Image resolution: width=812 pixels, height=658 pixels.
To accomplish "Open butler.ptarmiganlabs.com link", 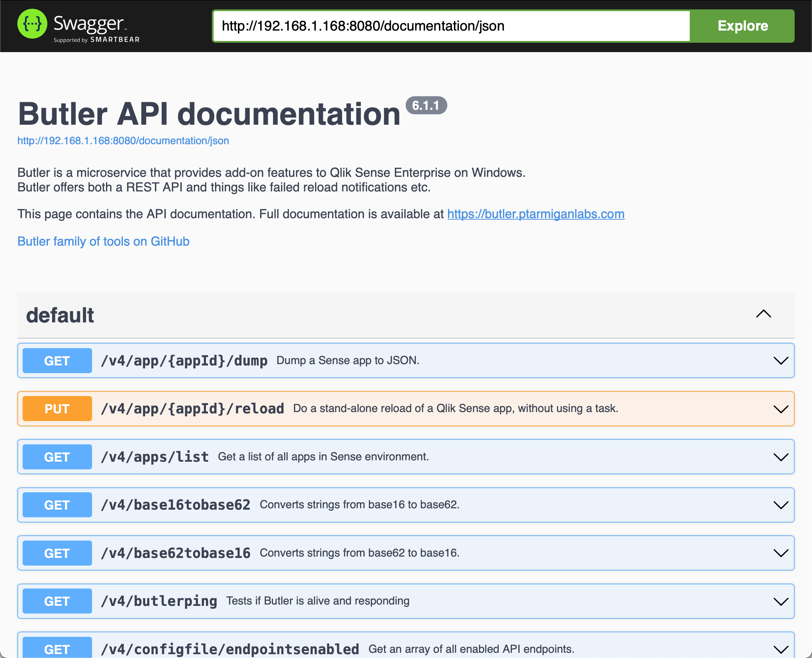I will pos(536,214).
